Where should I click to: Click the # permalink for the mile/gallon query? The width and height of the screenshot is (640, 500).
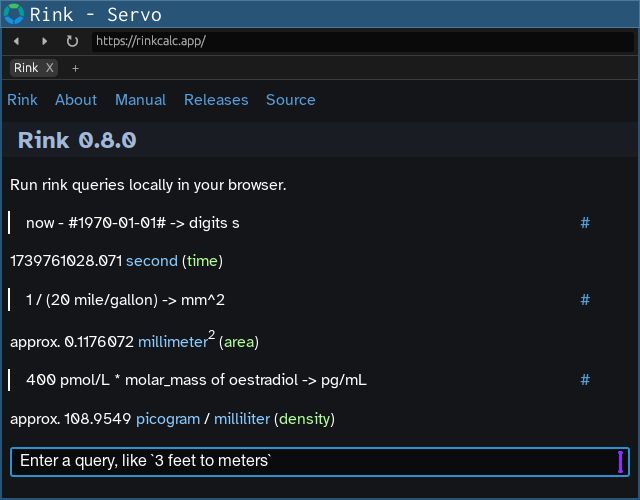click(x=585, y=300)
